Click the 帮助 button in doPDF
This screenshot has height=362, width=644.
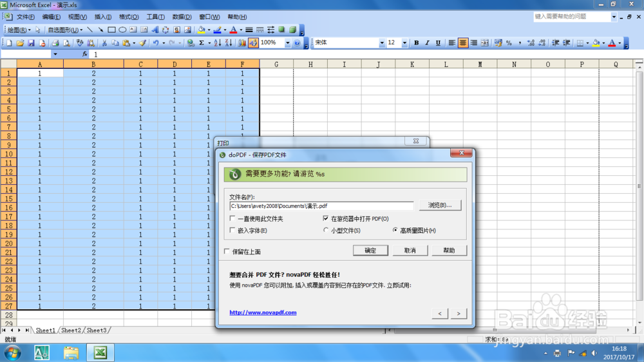tap(449, 250)
